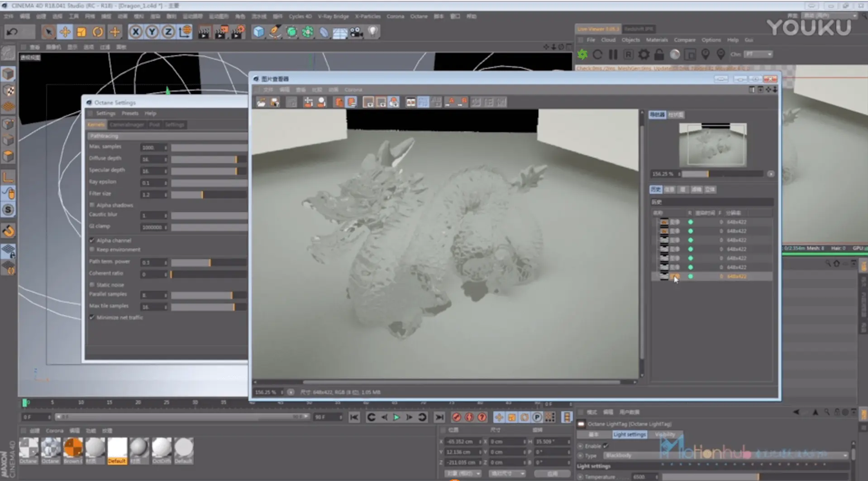This screenshot has width=868, height=481.
Task: Select the spline Pen tool
Action: 275,32
